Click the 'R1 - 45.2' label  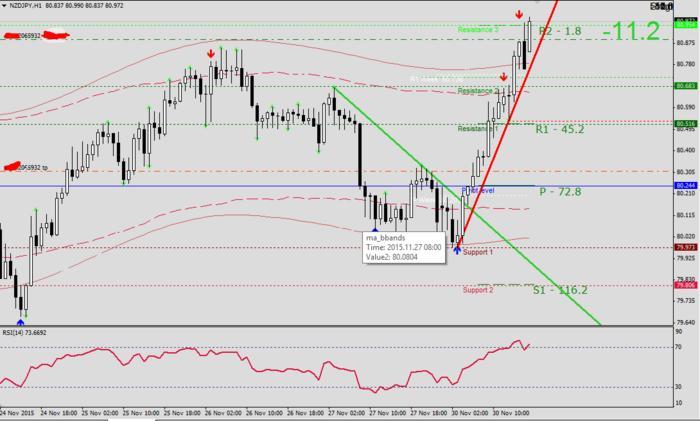coord(560,129)
